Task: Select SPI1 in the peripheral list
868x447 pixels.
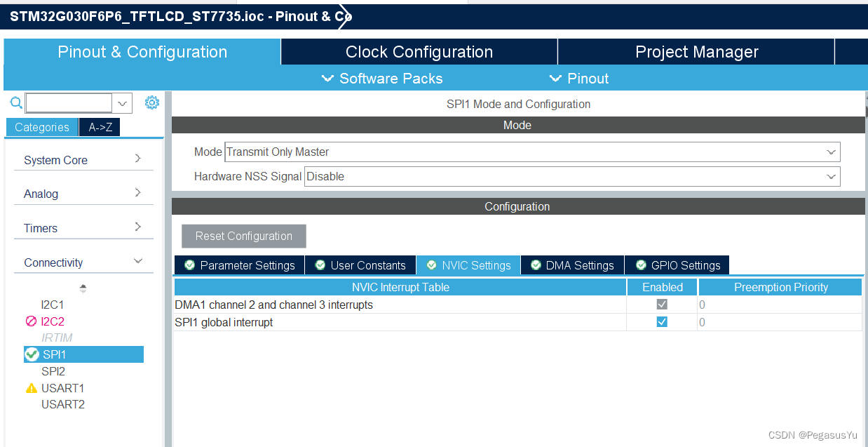Action: tap(83, 354)
